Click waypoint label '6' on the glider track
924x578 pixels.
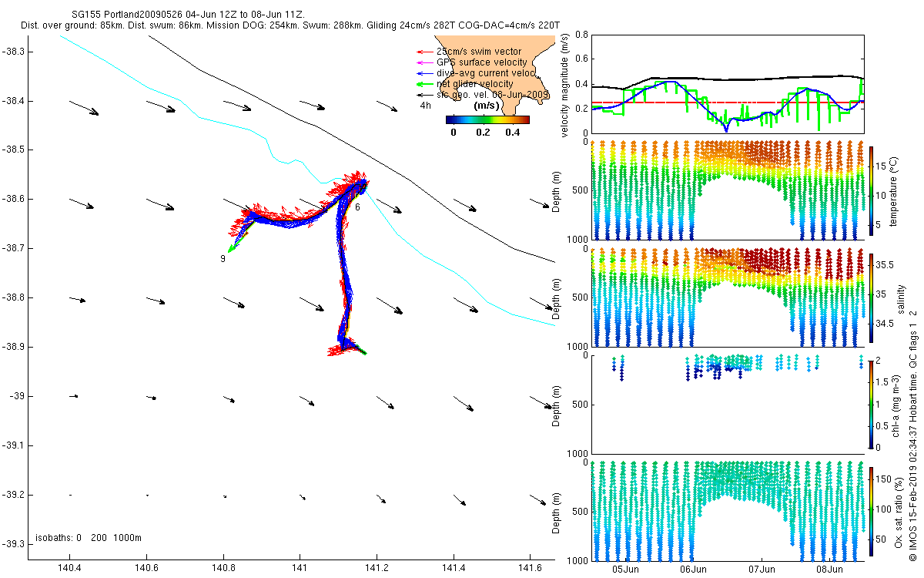[358, 207]
